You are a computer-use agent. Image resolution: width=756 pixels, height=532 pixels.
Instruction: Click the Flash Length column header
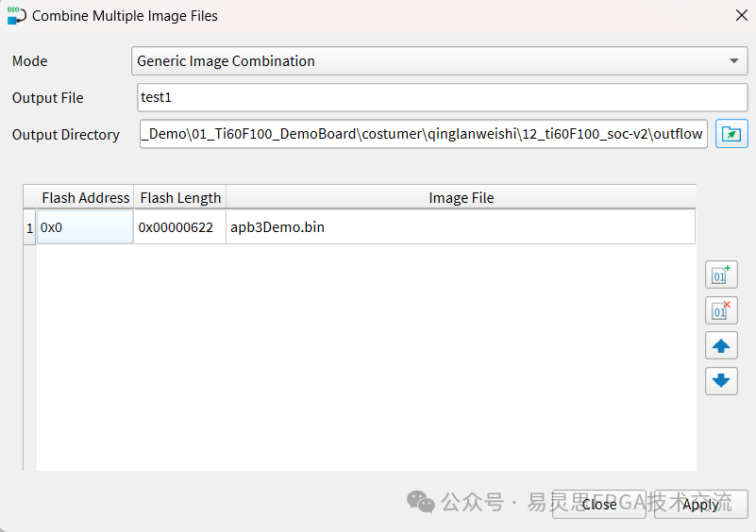click(x=179, y=197)
